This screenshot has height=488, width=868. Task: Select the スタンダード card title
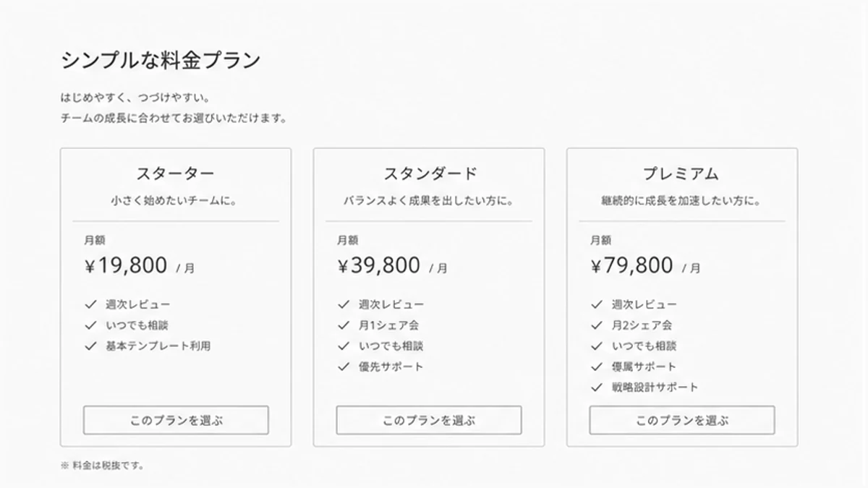pos(429,174)
